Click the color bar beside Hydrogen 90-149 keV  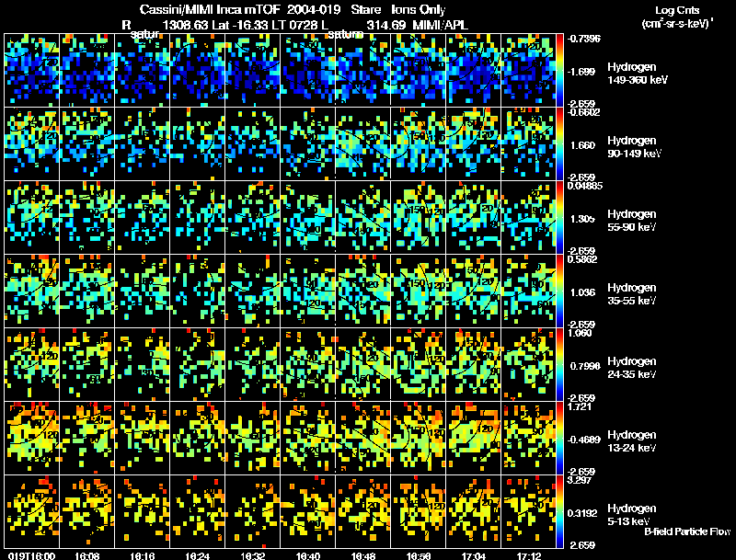(x=559, y=144)
